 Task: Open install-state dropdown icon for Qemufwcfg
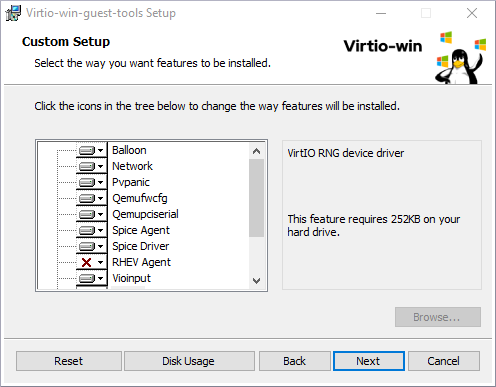pos(92,198)
